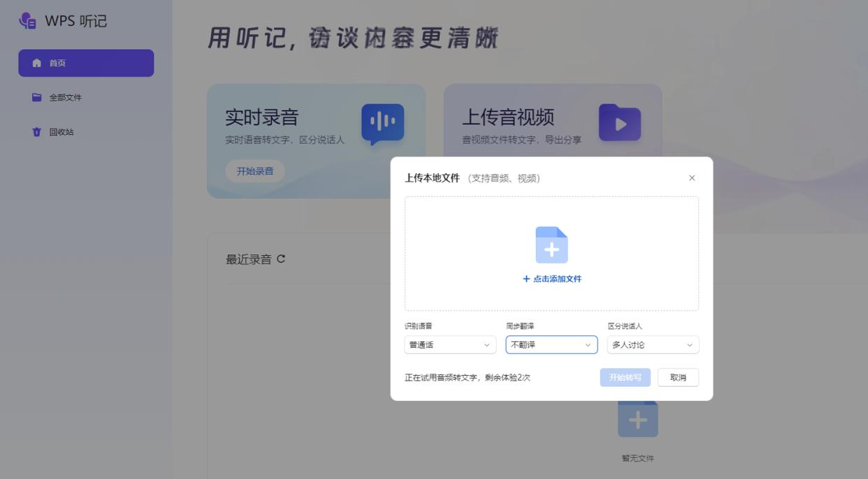Click the 取消 button
The image size is (868, 479).
[678, 378]
